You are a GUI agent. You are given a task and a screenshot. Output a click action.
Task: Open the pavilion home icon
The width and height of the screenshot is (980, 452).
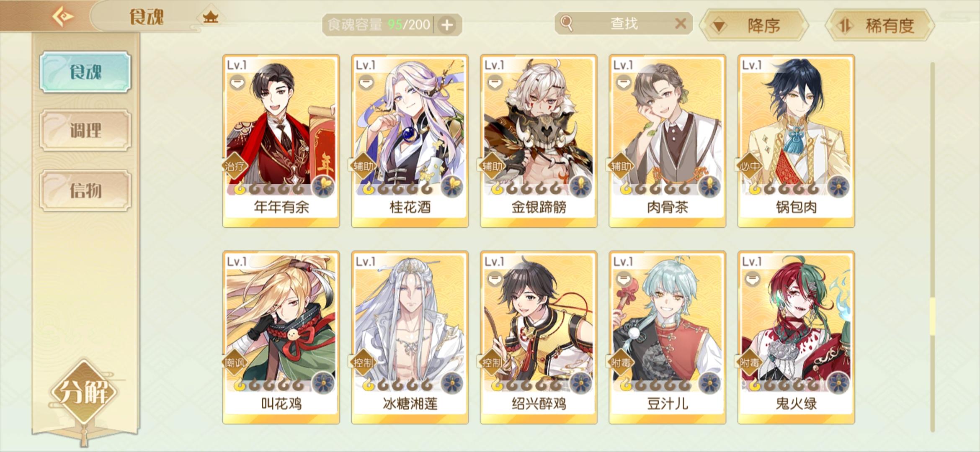tap(210, 17)
